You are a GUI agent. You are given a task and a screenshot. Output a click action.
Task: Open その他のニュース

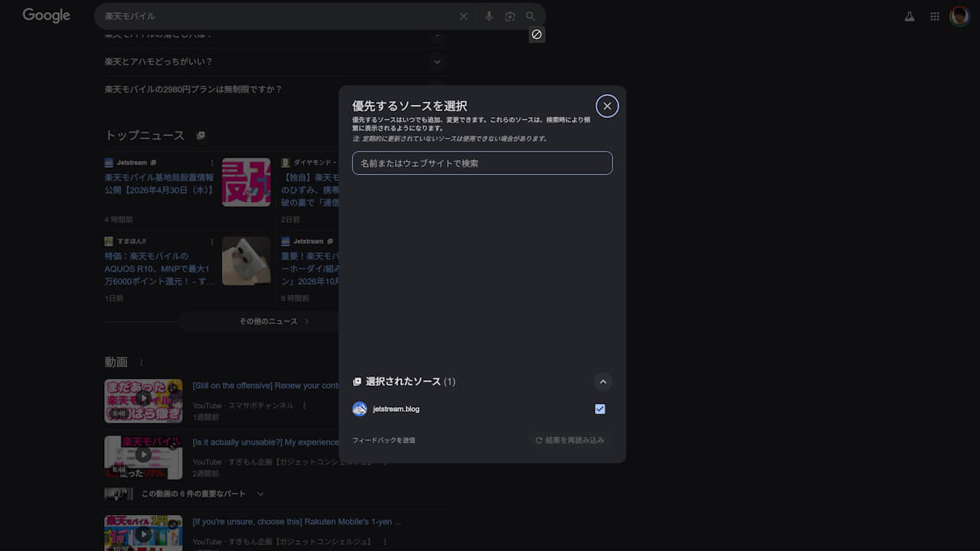pos(274,321)
